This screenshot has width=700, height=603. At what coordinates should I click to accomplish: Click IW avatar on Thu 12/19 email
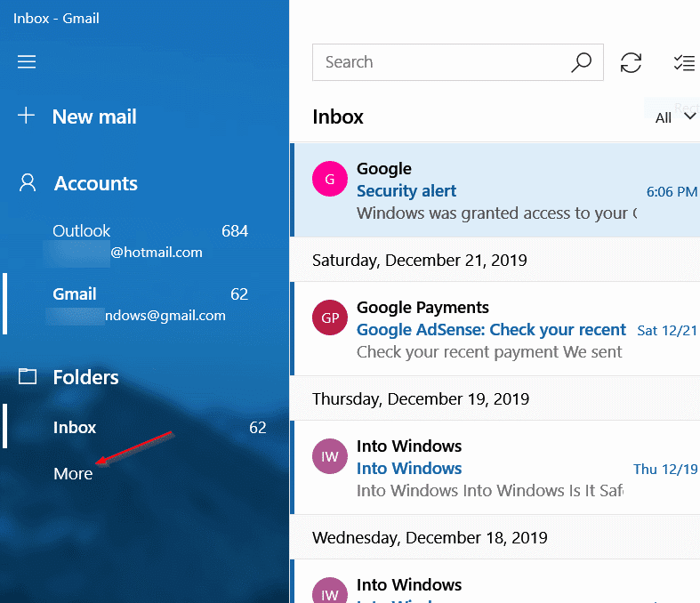point(330,456)
